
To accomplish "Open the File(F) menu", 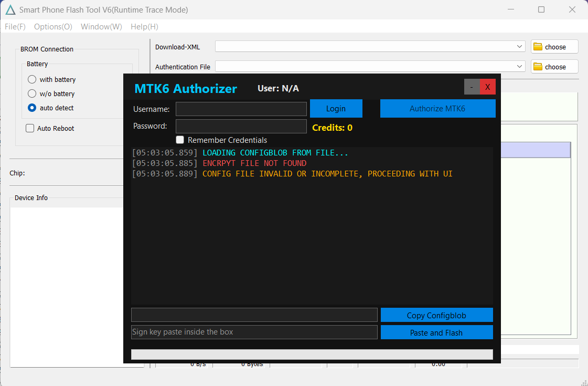I will coord(15,27).
